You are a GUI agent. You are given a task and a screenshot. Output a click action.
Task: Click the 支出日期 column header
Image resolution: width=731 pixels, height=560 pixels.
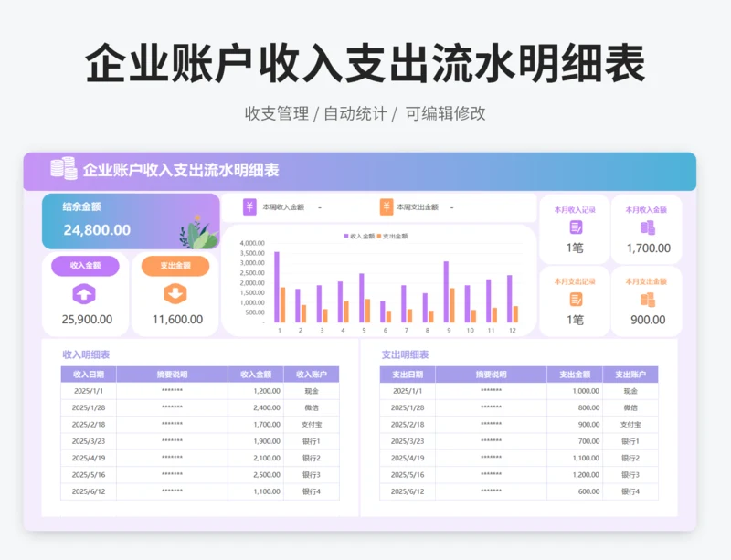point(408,375)
